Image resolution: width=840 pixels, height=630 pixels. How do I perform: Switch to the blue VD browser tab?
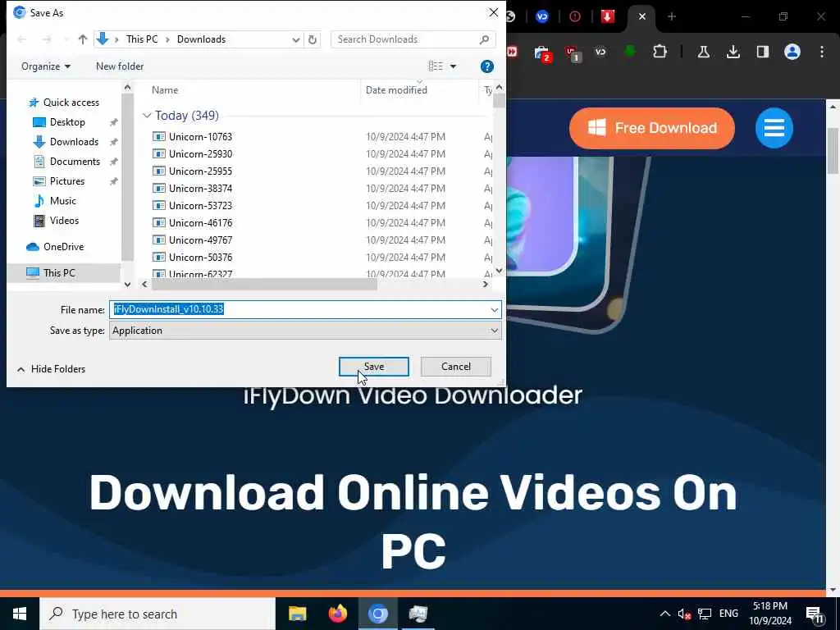542,16
